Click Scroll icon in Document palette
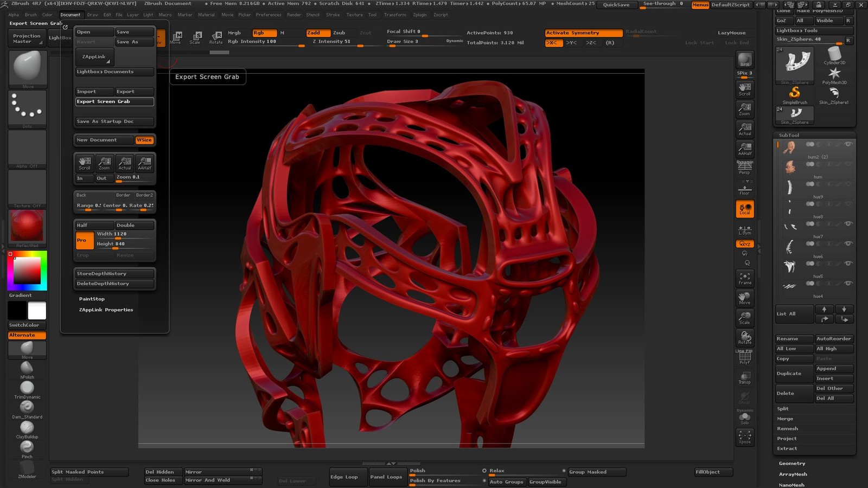This screenshot has height=488, width=868. coord(85,163)
